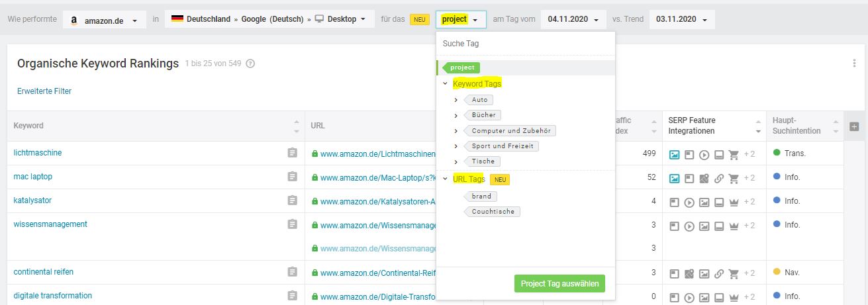This screenshot has height=305, width=868.
Task: Click the Project Tag auswählen button
Action: pyautogui.click(x=559, y=284)
